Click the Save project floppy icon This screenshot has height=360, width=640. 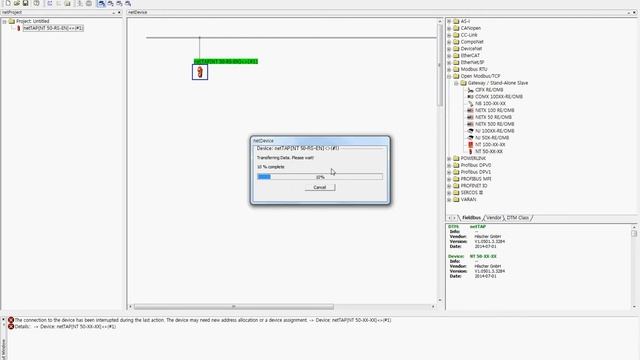[x=25, y=3]
